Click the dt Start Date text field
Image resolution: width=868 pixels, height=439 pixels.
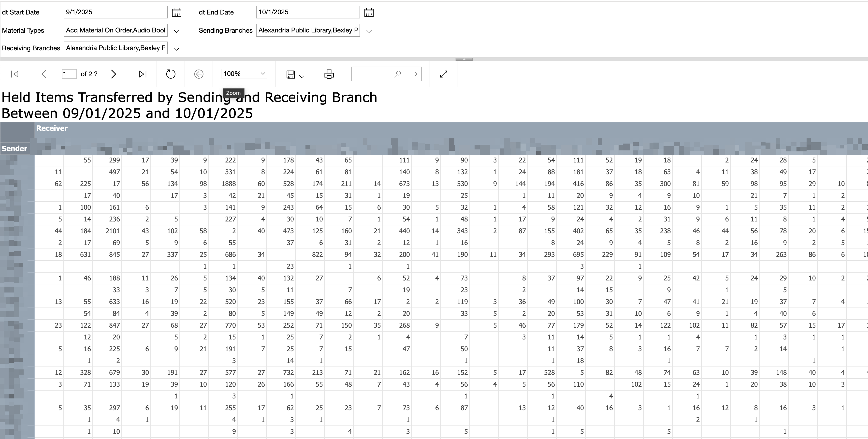115,12
